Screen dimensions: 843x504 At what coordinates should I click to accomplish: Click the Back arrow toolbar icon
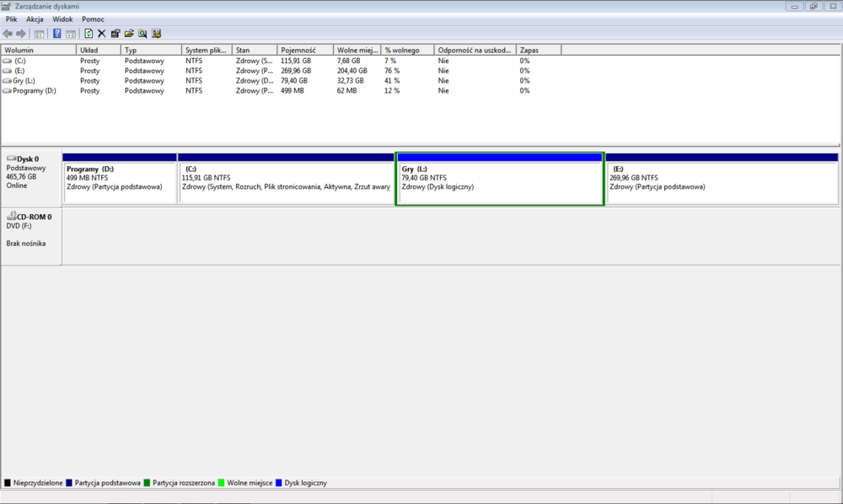(x=8, y=34)
